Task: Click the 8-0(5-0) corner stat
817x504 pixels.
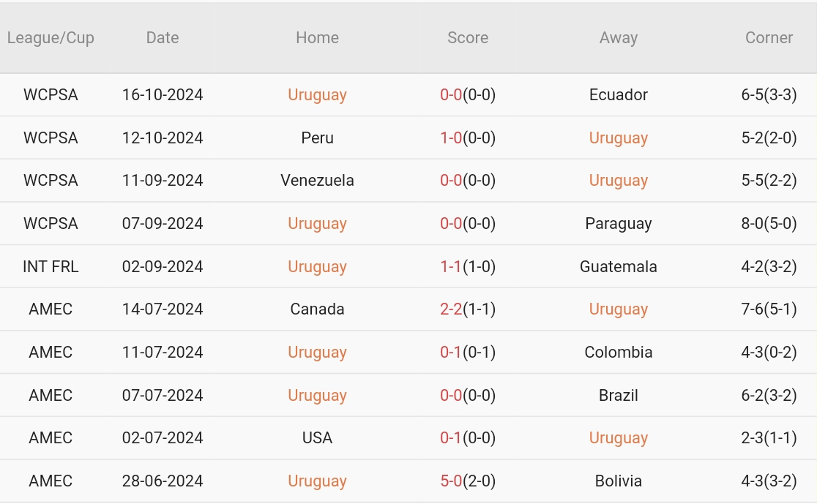Action: (x=769, y=224)
